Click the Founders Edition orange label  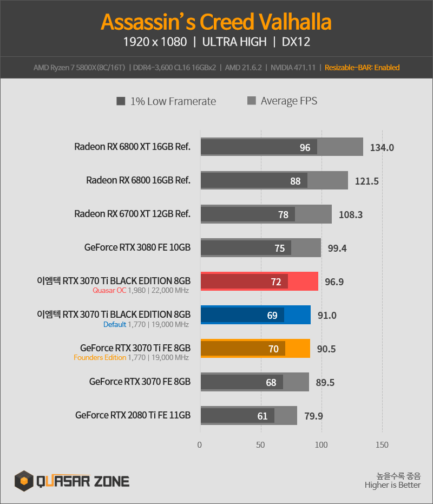(100, 357)
